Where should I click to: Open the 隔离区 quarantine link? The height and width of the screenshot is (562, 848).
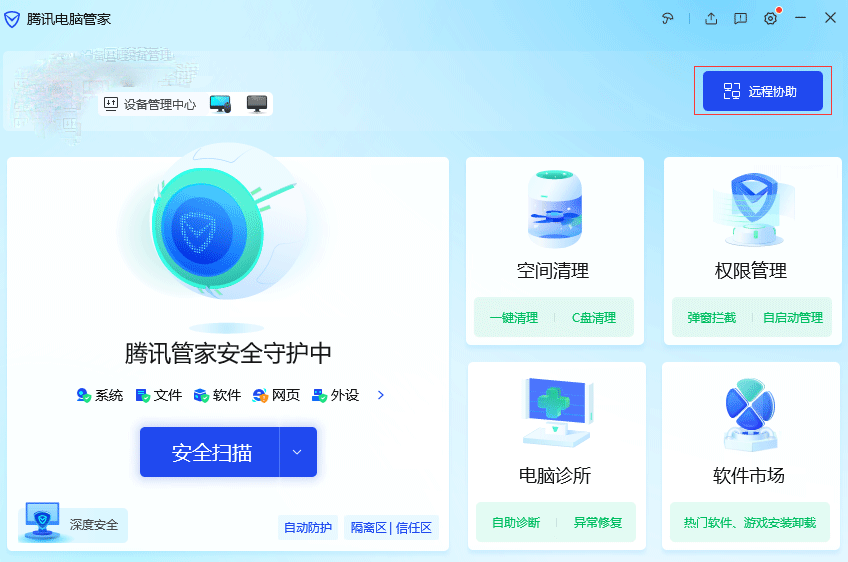point(369,527)
